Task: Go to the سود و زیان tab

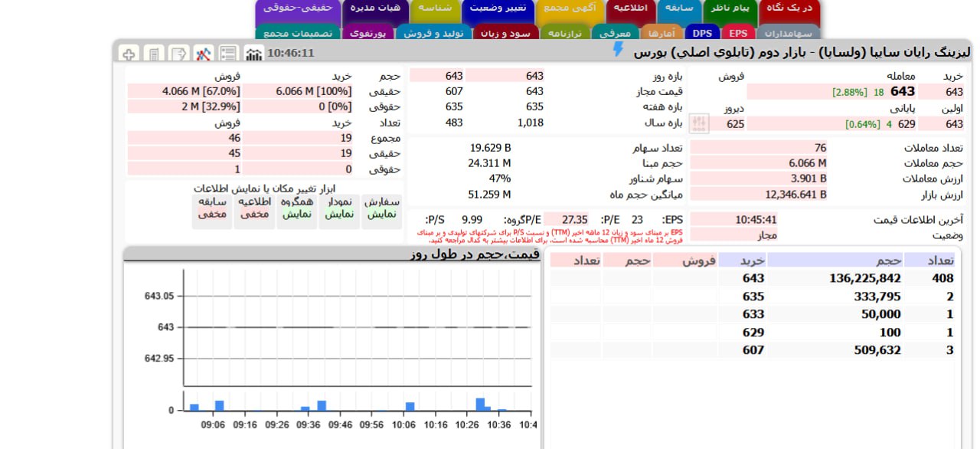Action: 505,33
